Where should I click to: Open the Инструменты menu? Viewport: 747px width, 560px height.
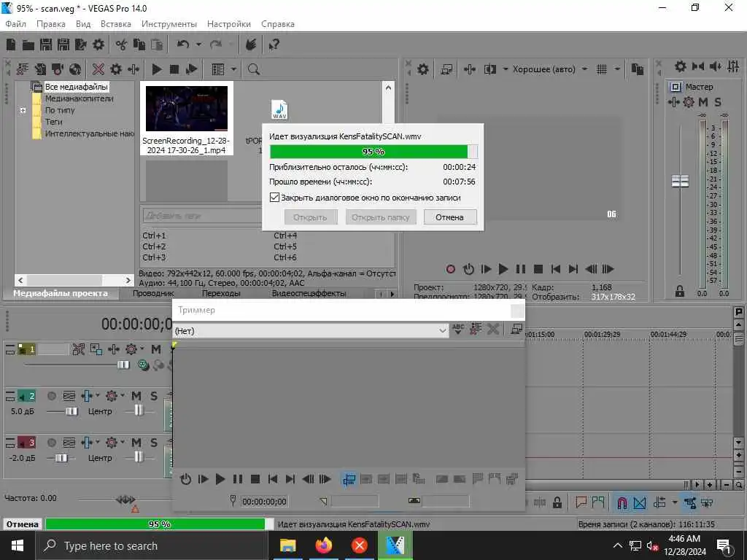tap(169, 24)
